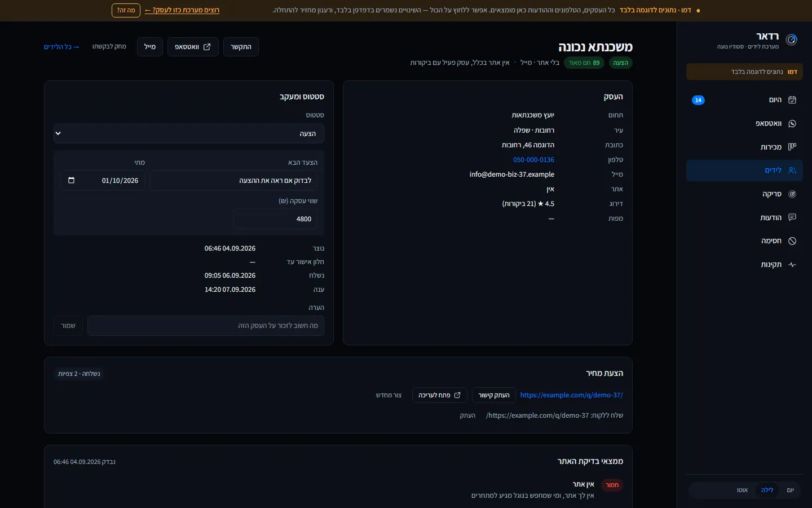
Task: Click the kanban icon next to מכירות
Action: pos(792,147)
